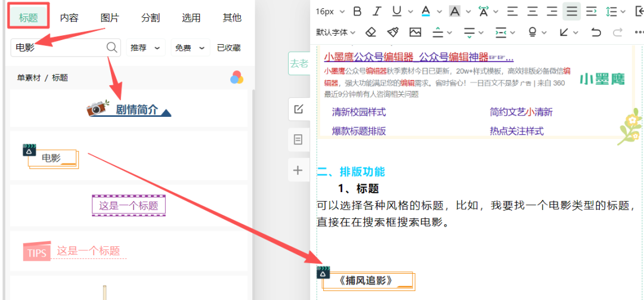Open the tri-color palette picker
Screen dimensions: 644x300
point(237,78)
